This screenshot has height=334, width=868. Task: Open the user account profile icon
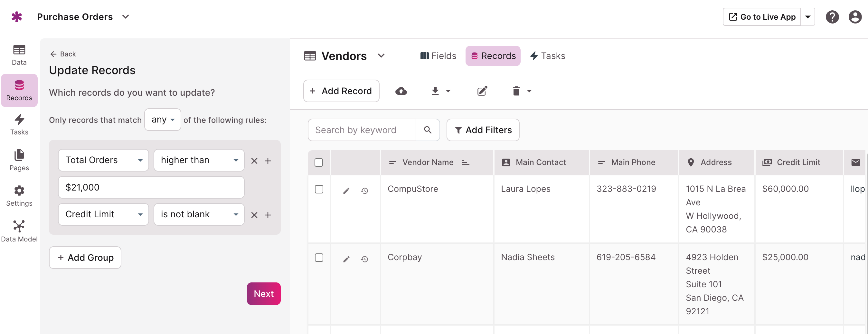854,17
